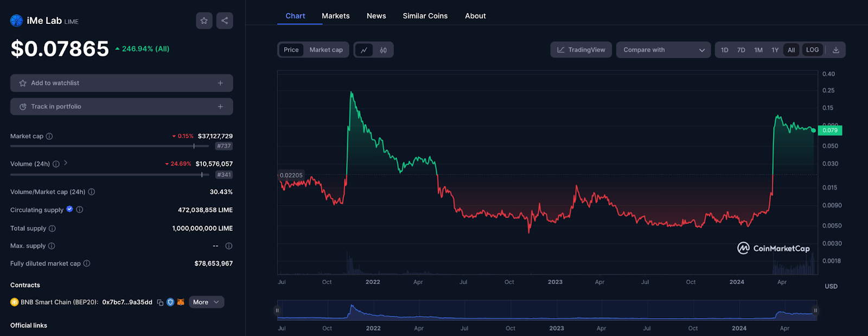
Task: Download chart data icon
Action: (x=836, y=50)
